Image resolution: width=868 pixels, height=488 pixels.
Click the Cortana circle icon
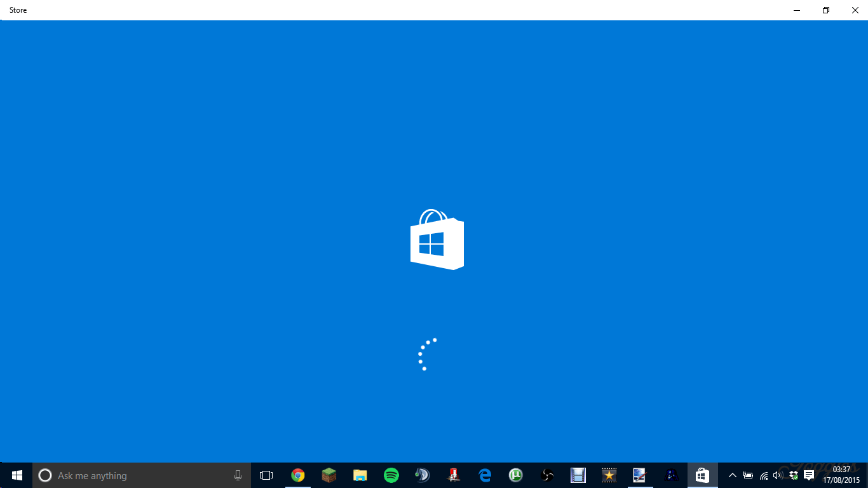[45, 475]
